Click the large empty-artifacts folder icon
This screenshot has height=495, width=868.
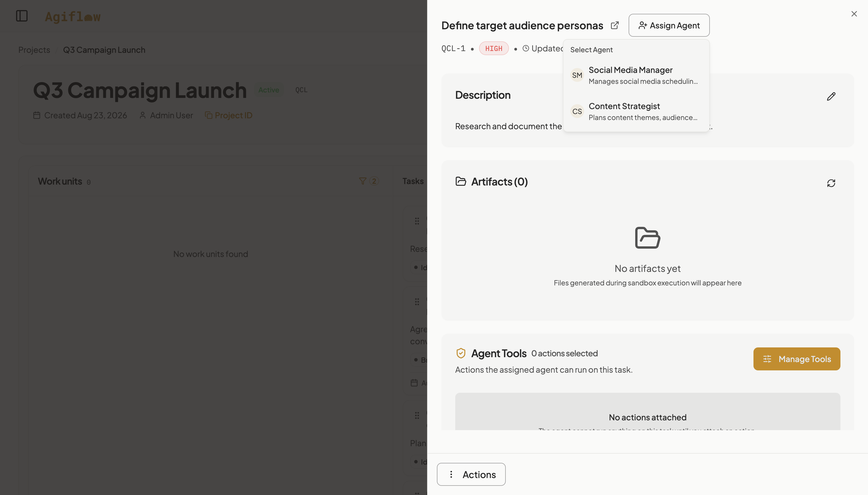pos(648,238)
